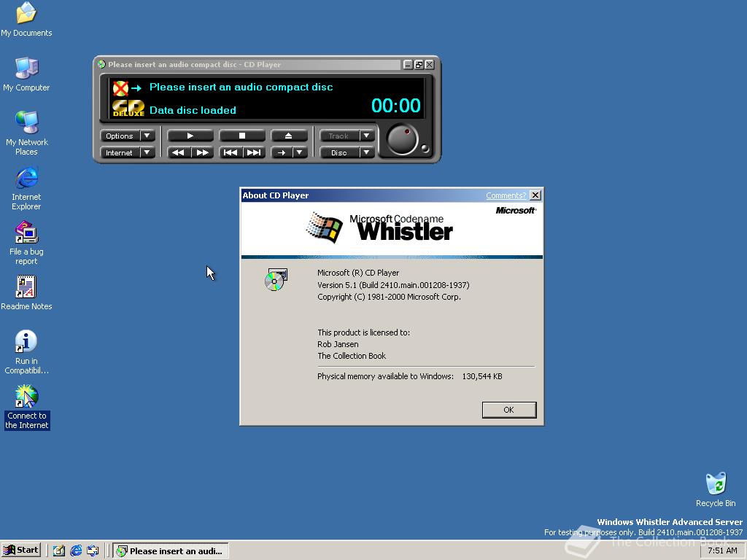Viewport: 747px width, 560px height.
Task: Select the My Documents desktop icon
Action: tap(26, 20)
